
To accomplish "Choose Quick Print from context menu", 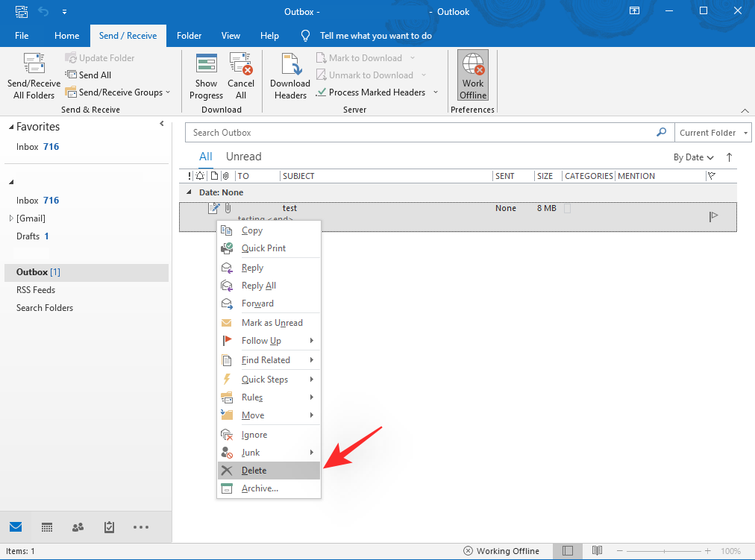I will (269, 248).
